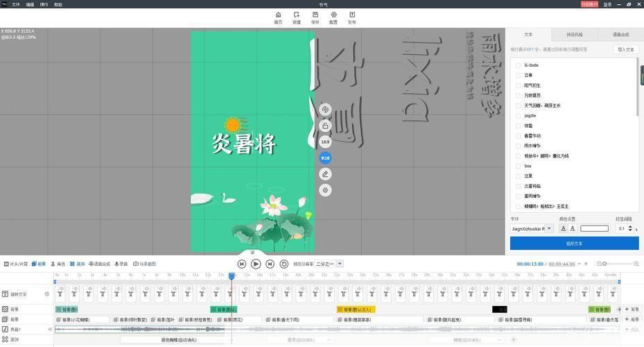Click the 导入文本 button
This screenshot has height=347, width=644.
[x=625, y=49]
